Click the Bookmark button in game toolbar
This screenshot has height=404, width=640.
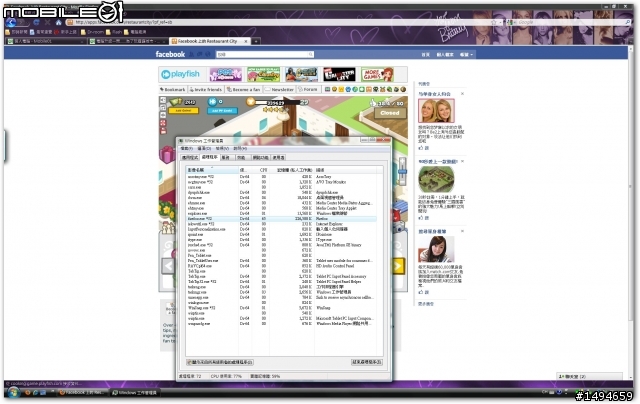coord(172,89)
